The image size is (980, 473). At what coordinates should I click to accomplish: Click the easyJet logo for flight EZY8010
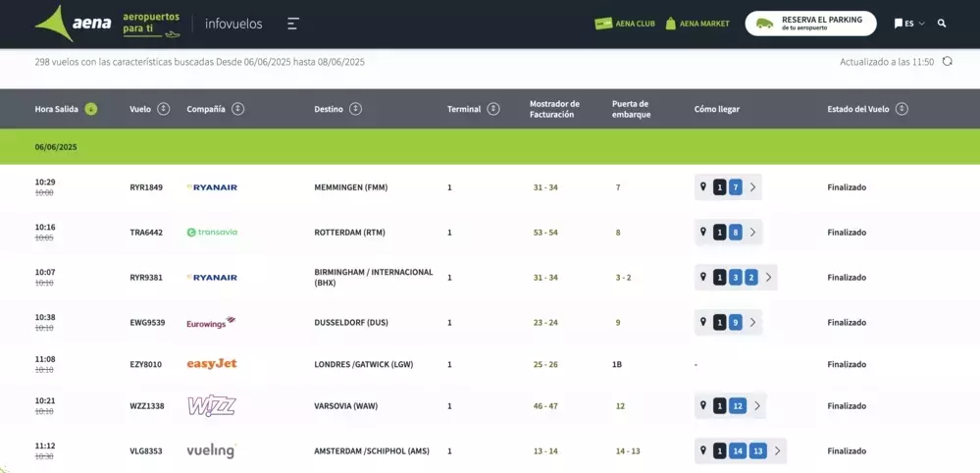point(212,364)
